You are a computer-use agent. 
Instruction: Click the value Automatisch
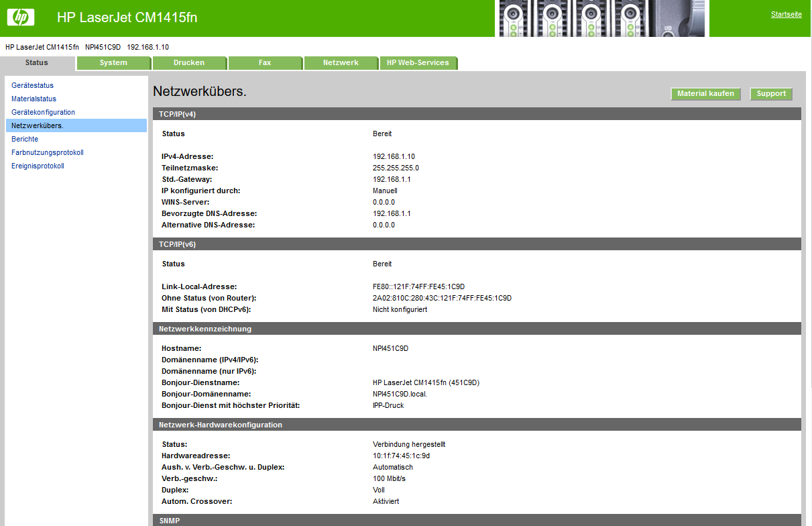393,467
